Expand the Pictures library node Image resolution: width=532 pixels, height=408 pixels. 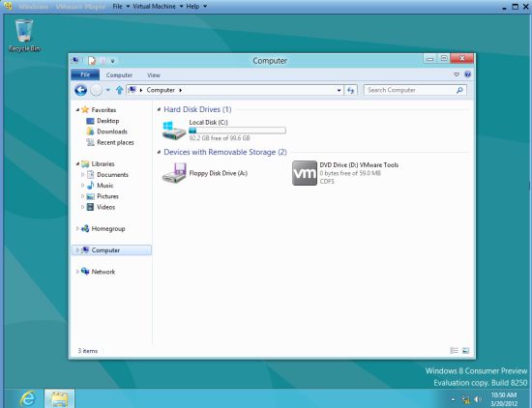pos(82,196)
